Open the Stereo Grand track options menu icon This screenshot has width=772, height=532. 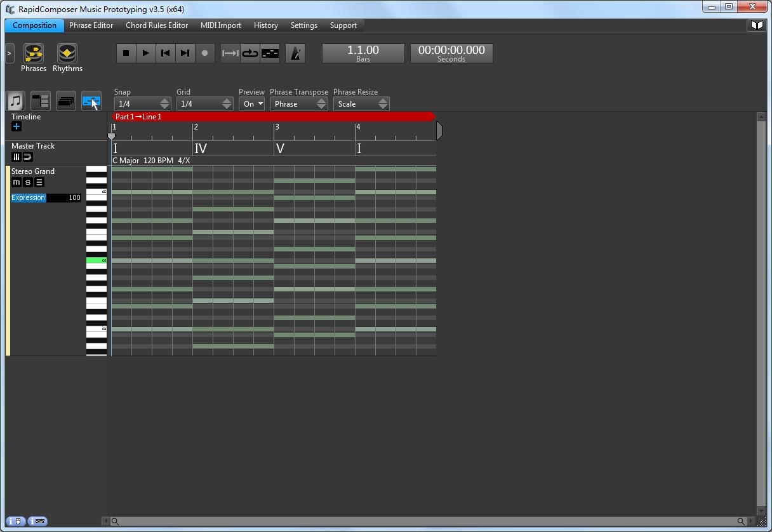[39, 182]
